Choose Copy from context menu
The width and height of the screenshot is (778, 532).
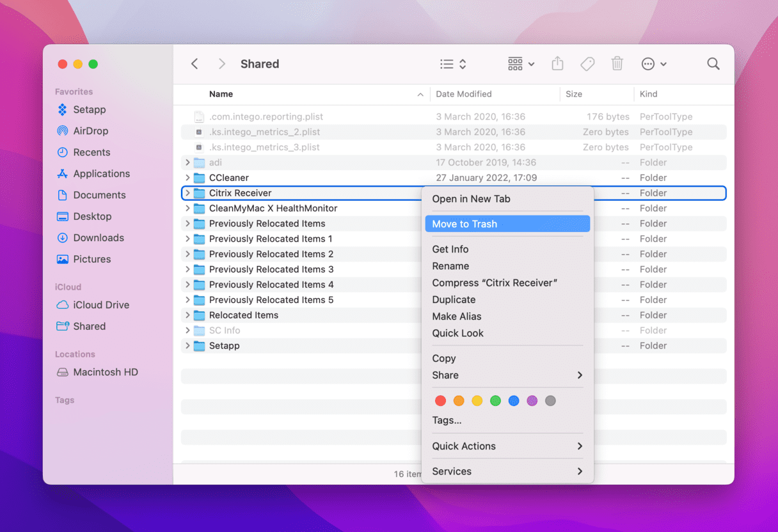(x=507, y=359)
